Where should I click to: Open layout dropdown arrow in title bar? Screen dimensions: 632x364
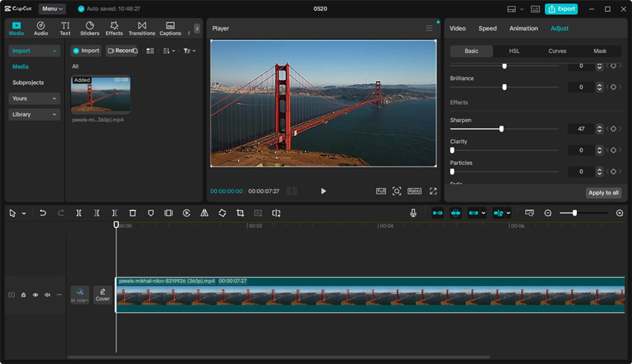pyautogui.click(x=521, y=9)
